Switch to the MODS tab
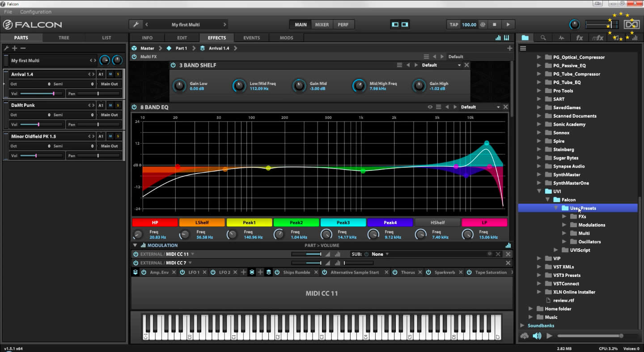The height and width of the screenshot is (352, 644). [286, 38]
